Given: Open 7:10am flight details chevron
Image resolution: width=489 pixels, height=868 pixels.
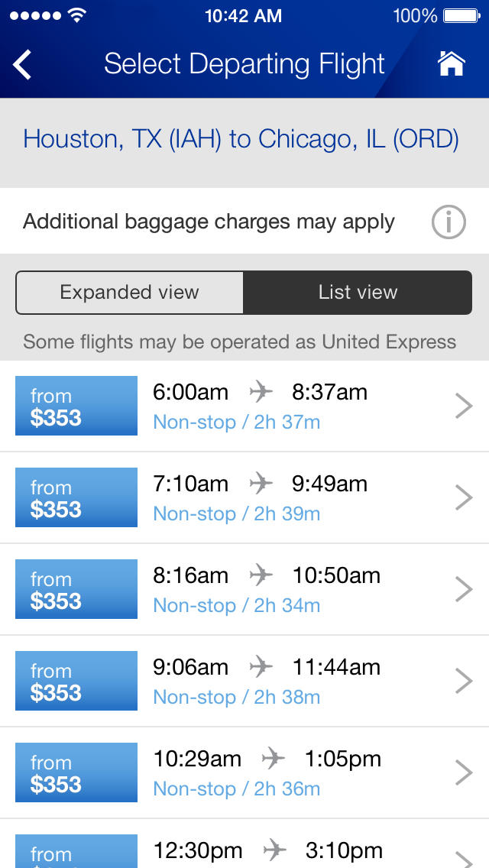Looking at the screenshot, I should click(x=463, y=498).
